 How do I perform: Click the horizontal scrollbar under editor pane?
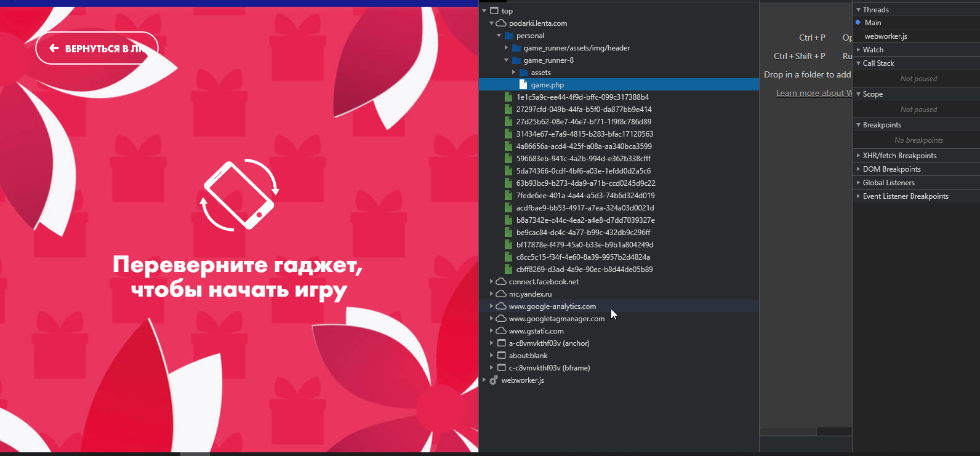(x=789, y=431)
